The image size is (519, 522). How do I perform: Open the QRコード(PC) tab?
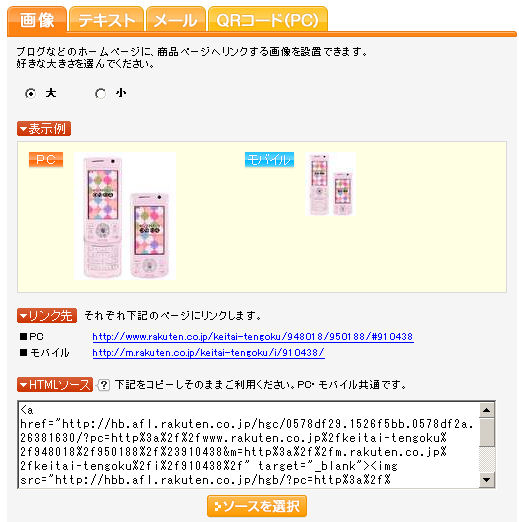[x=268, y=20]
